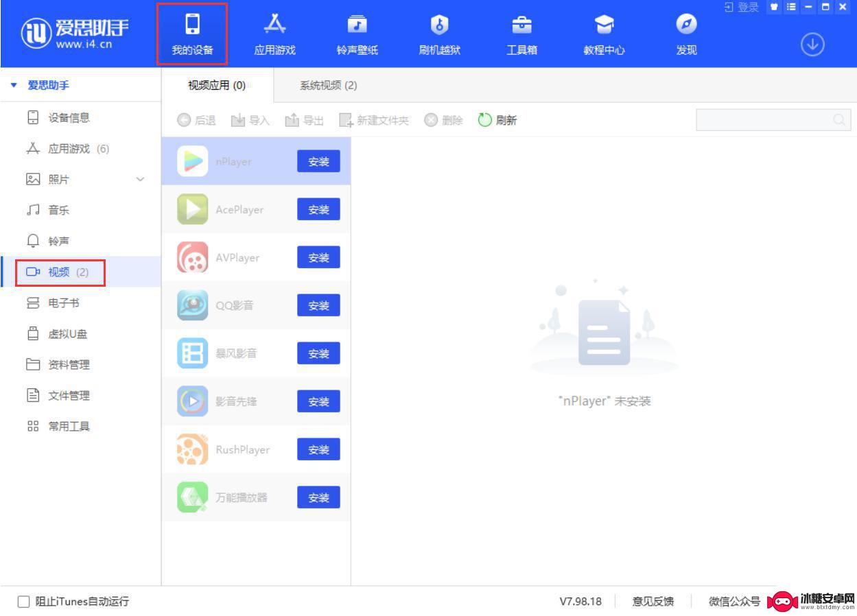This screenshot has height=616, width=857.
Task: Click the 影音先锋 app icon
Action: tap(192, 402)
